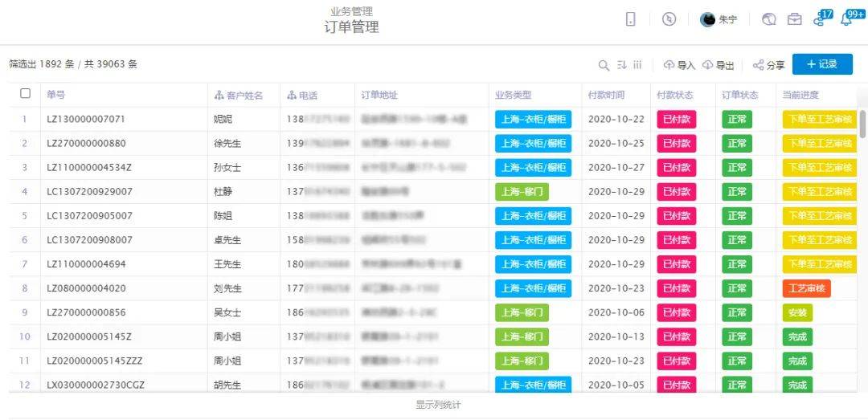Open workflow icon with 17 badge

click(820, 19)
